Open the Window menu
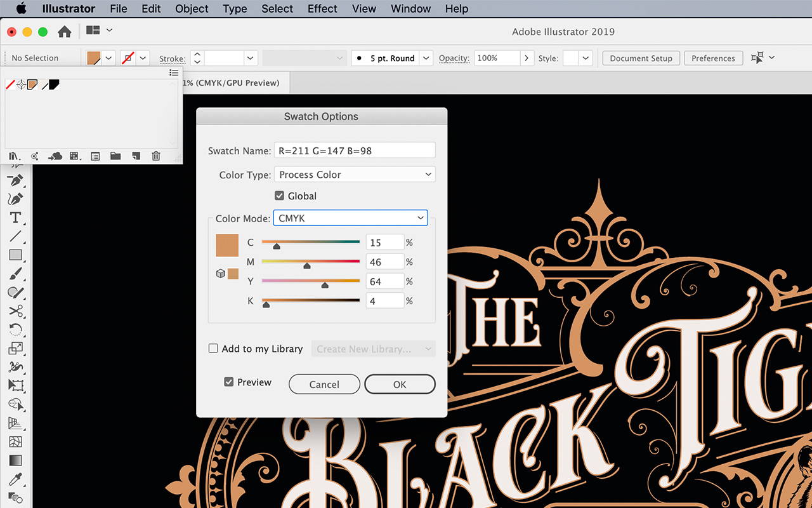Viewport: 812px width, 508px height. pos(411,9)
